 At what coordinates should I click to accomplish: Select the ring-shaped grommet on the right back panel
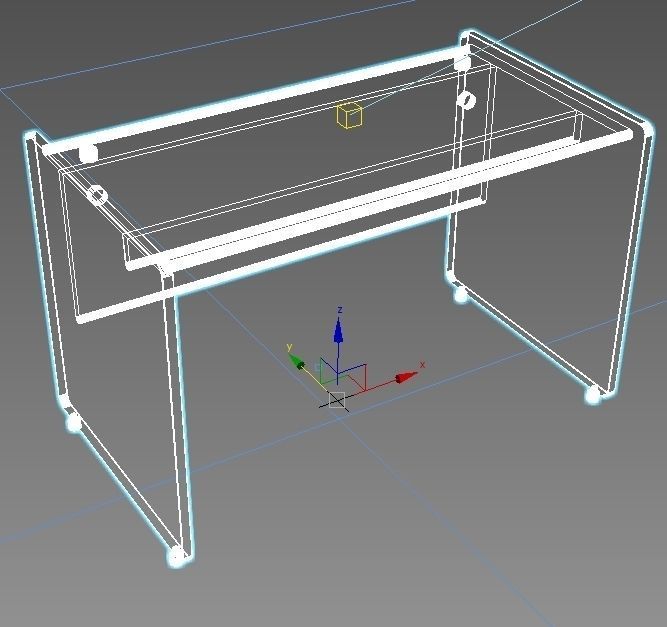point(468,100)
